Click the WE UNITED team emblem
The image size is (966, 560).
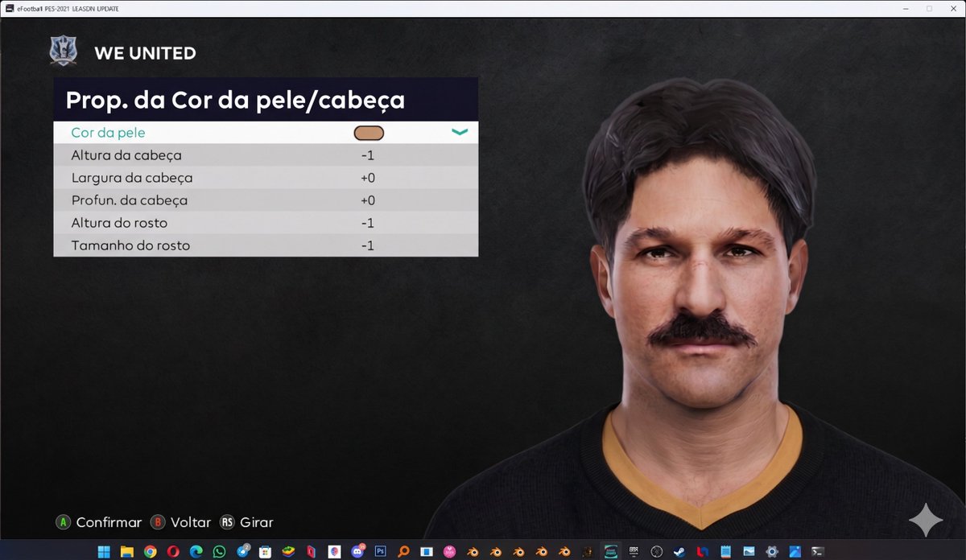(64, 52)
